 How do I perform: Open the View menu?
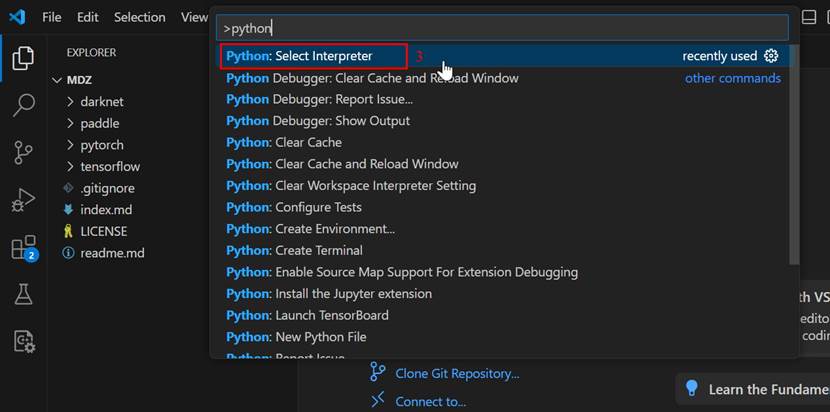coord(194,17)
